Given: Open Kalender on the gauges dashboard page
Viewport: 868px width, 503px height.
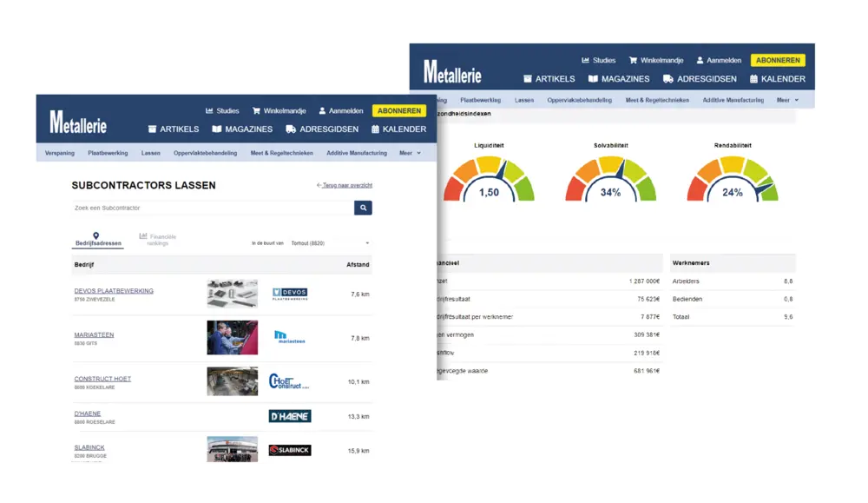Looking at the screenshot, I should [753, 79].
